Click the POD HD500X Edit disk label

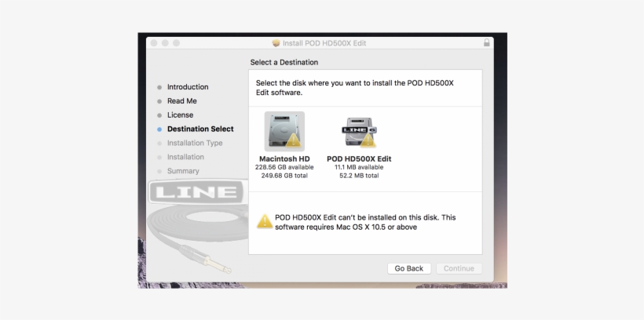pos(359,158)
